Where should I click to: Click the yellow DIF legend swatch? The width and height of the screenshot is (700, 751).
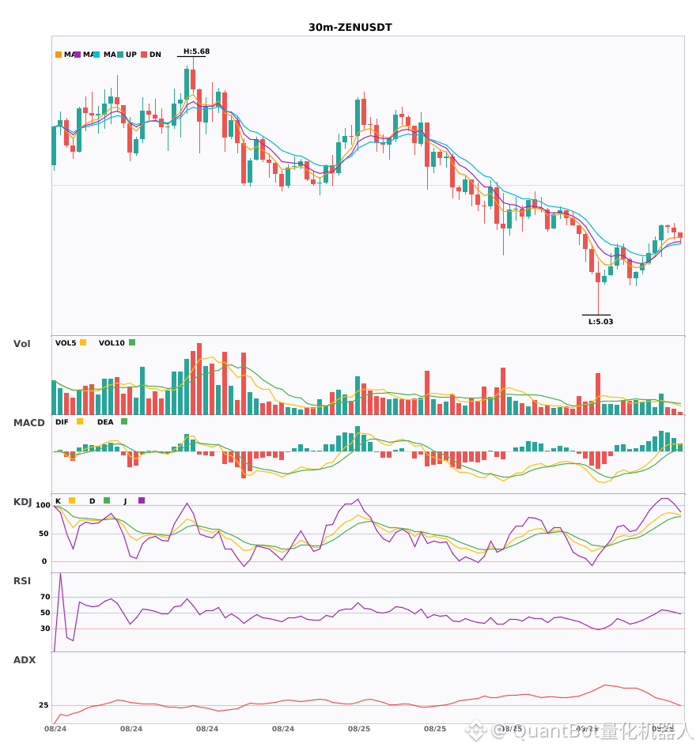click(x=80, y=421)
